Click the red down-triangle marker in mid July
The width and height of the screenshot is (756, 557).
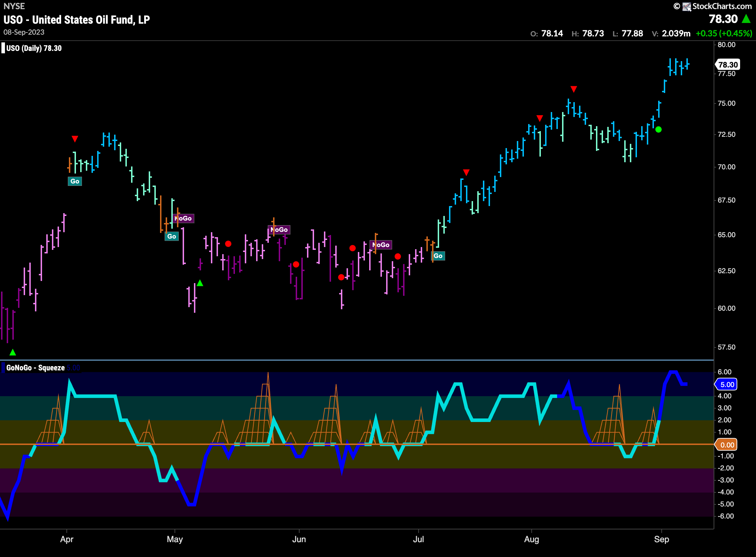466,172
